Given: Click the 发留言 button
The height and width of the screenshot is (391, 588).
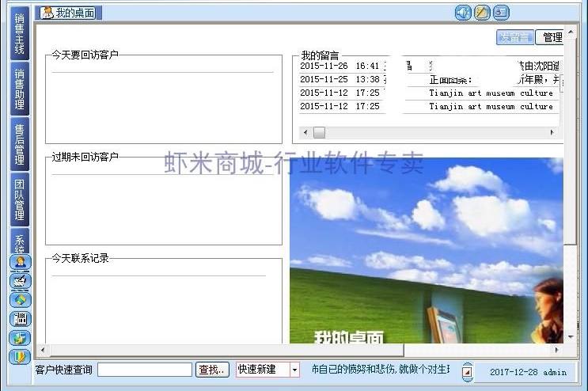Looking at the screenshot, I should point(515,37).
